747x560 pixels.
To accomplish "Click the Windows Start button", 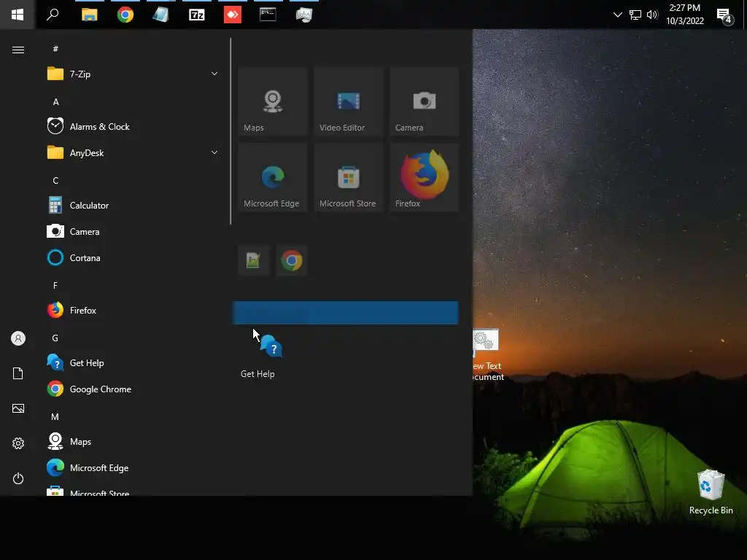I will point(18,15).
